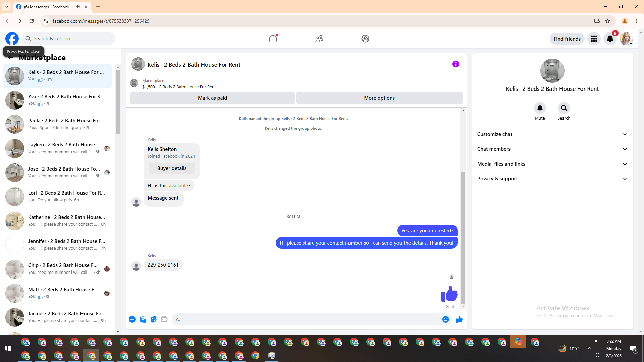Click the Kelis chat title header

click(x=194, y=65)
